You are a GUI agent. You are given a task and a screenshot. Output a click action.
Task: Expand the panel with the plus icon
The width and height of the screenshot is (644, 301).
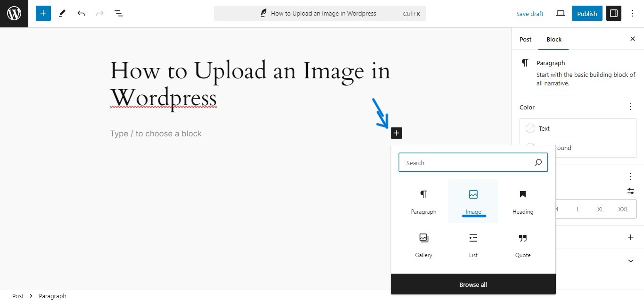(631, 237)
